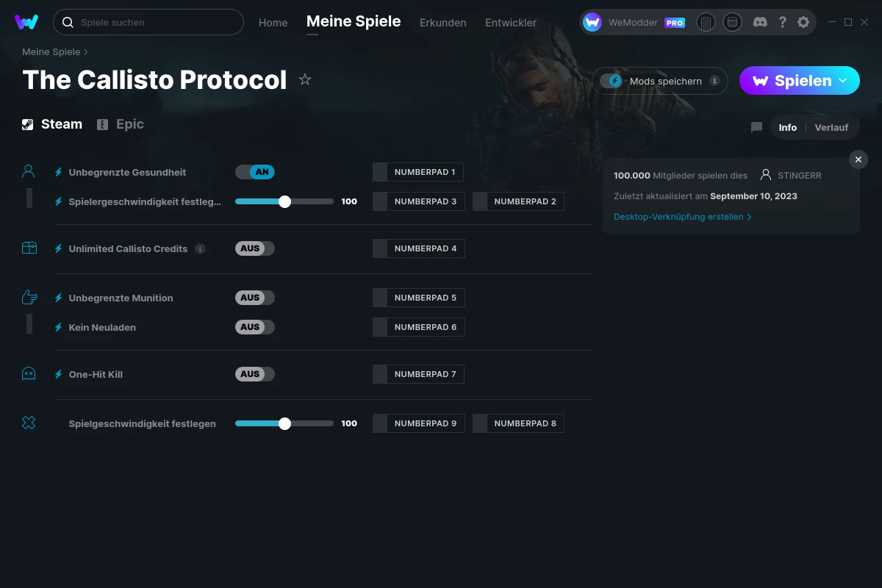The width and height of the screenshot is (882, 588).
Task: Open the Discord icon link
Action: tap(761, 22)
